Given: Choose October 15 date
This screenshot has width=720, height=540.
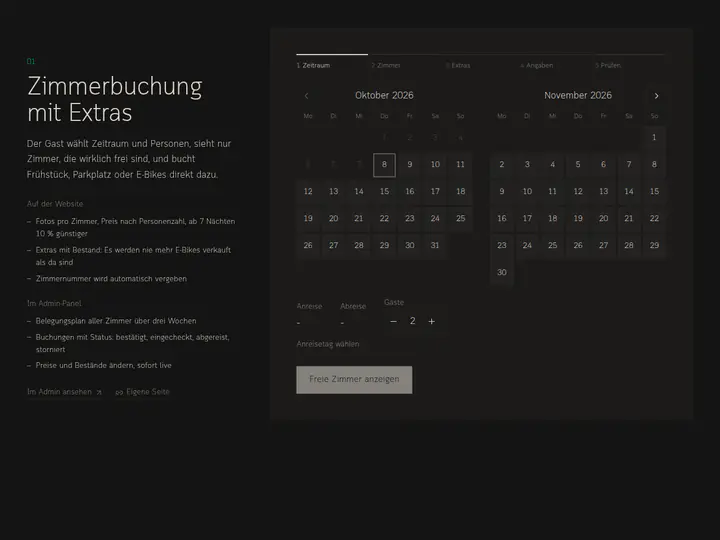Looking at the screenshot, I should point(384,191).
